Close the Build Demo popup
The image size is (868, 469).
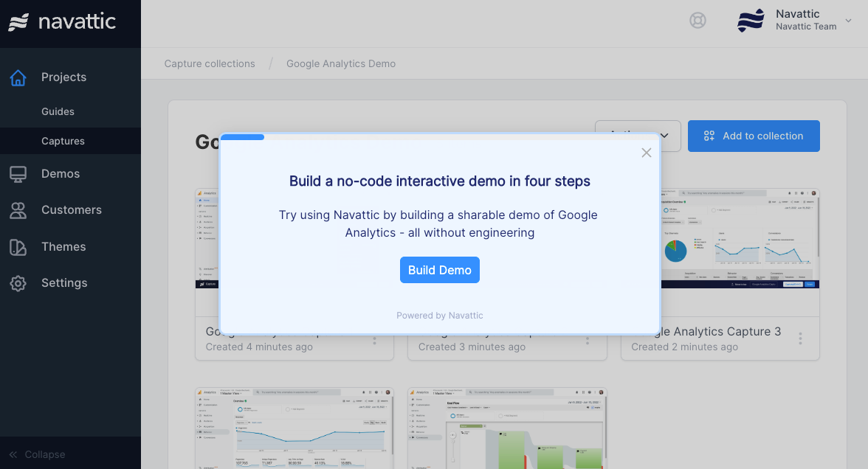[646, 153]
